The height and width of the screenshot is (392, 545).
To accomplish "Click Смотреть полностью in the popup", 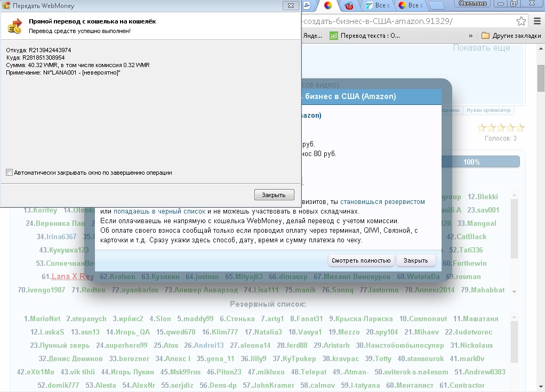I will pyautogui.click(x=361, y=260).
